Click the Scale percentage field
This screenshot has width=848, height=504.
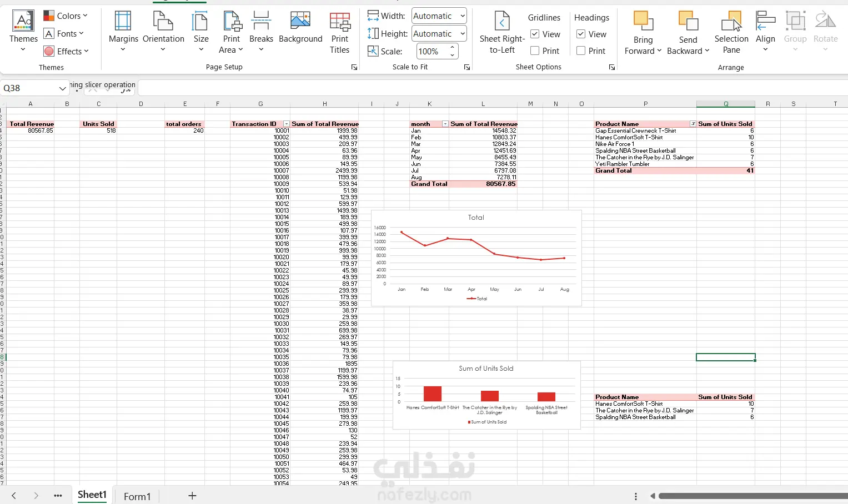[x=432, y=52]
